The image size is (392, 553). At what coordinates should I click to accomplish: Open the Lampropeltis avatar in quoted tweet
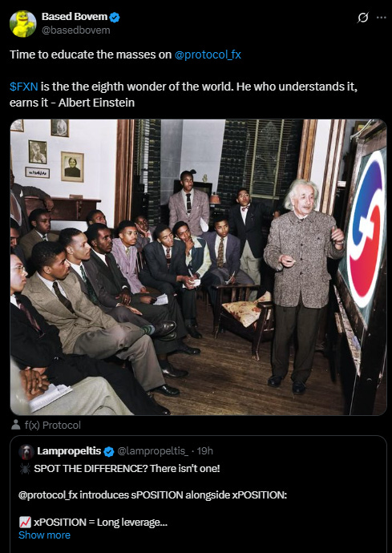[x=26, y=451]
